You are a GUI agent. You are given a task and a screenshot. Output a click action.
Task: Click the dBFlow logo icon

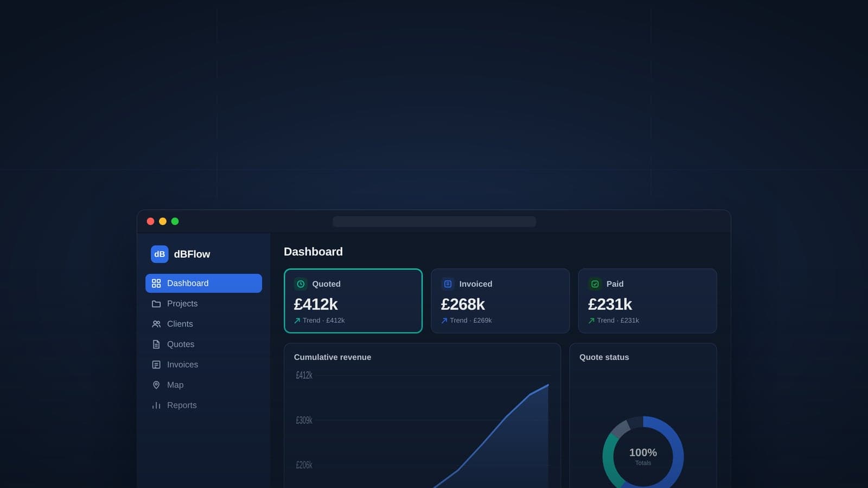[159, 254]
